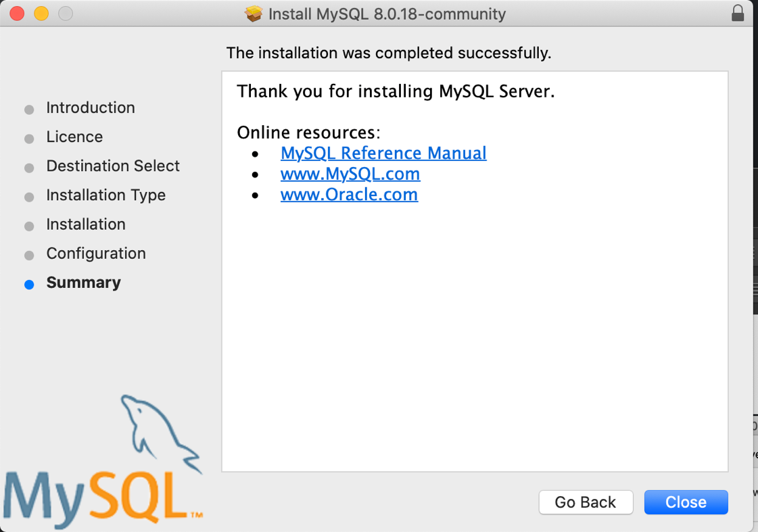Click the blue Close button
The width and height of the screenshot is (758, 532).
click(686, 502)
